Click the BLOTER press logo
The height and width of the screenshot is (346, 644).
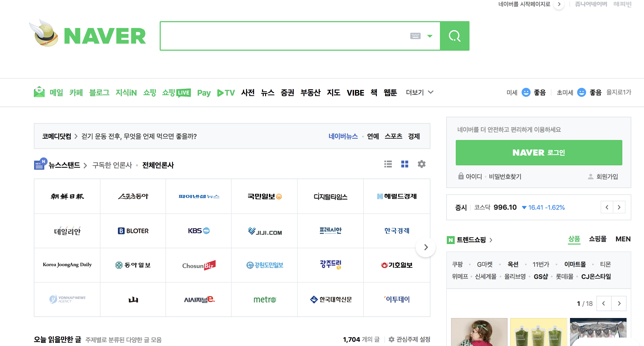point(133,231)
